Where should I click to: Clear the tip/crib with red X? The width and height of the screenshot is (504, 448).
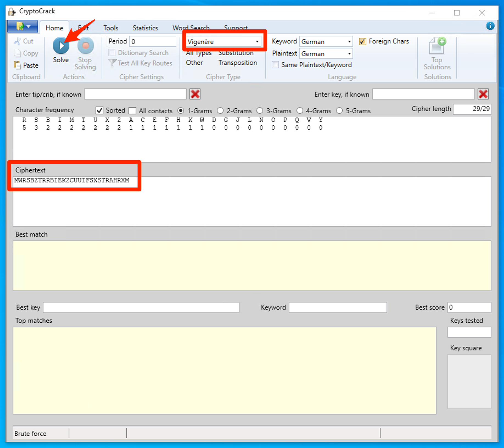195,94
